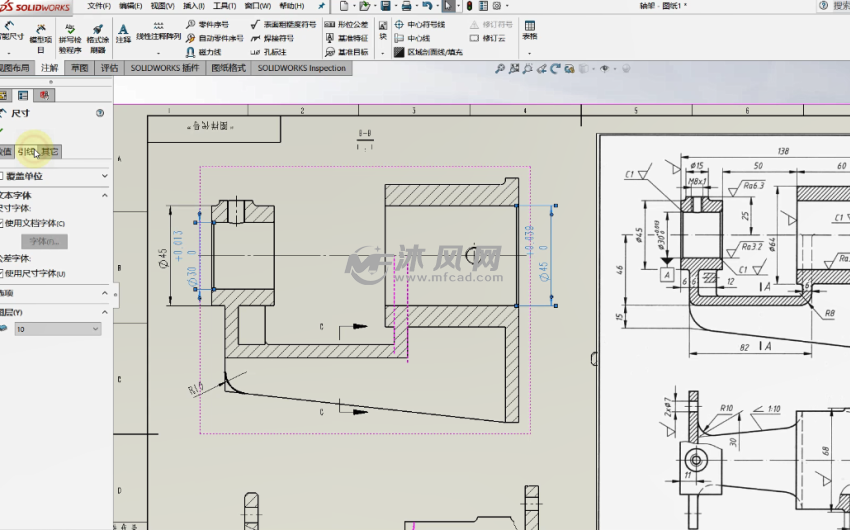Select the Ø45 dimension on the left view
The height and width of the screenshot is (530, 850).
163,257
